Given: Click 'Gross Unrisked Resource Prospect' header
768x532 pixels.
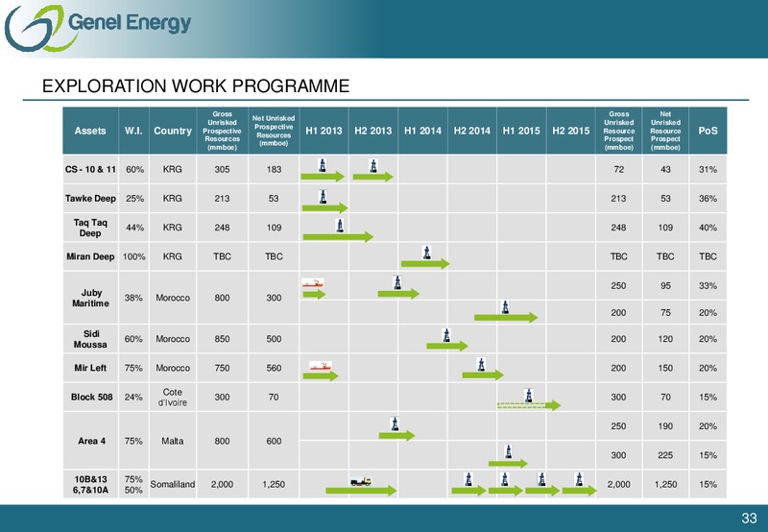Looking at the screenshot, I should (x=618, y=131).
